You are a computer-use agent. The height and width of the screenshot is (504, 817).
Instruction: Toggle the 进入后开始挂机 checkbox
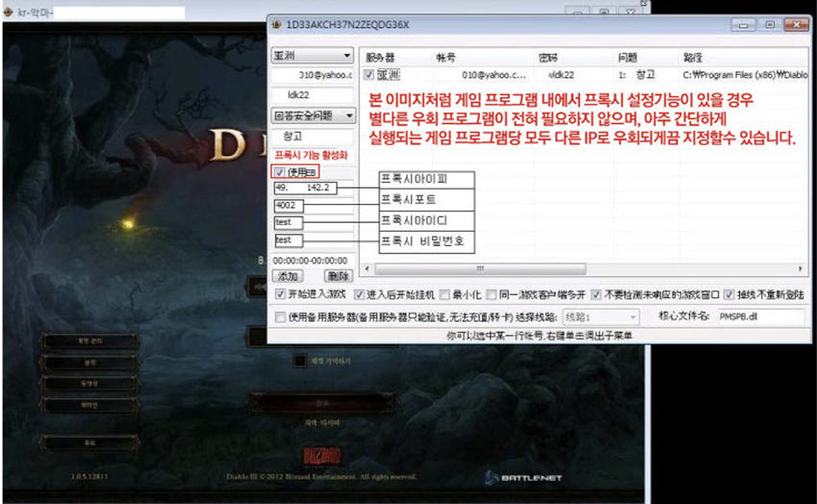click(359, 294)
